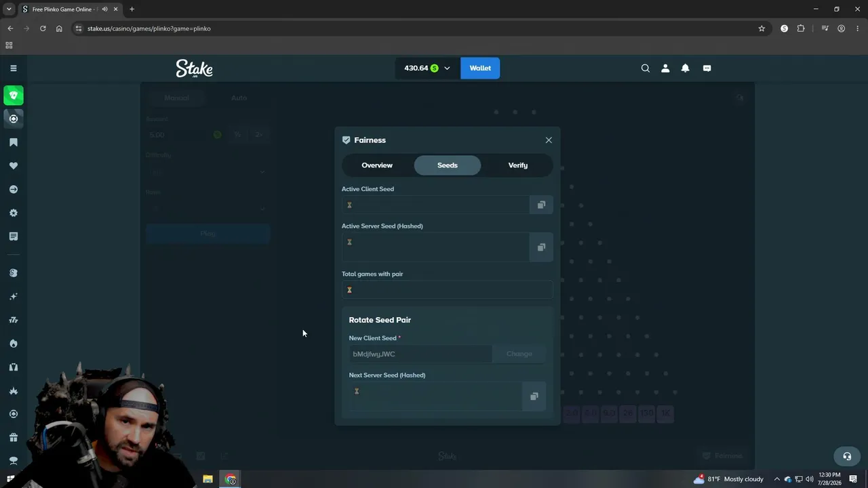Screen dimensions: 868x488
Task: Open the tab search dropdown arrow
Action: 9,9
